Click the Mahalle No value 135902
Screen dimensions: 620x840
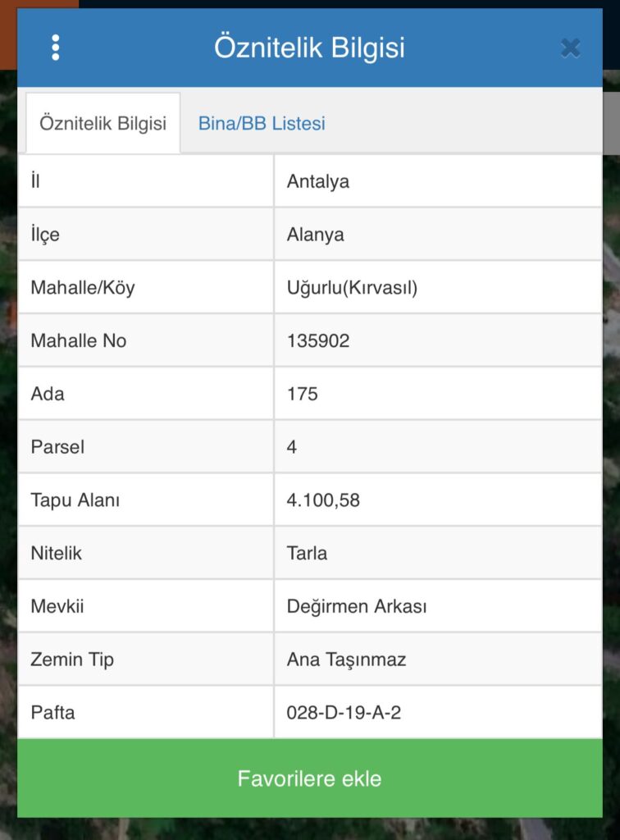click(x=318, y=340)
